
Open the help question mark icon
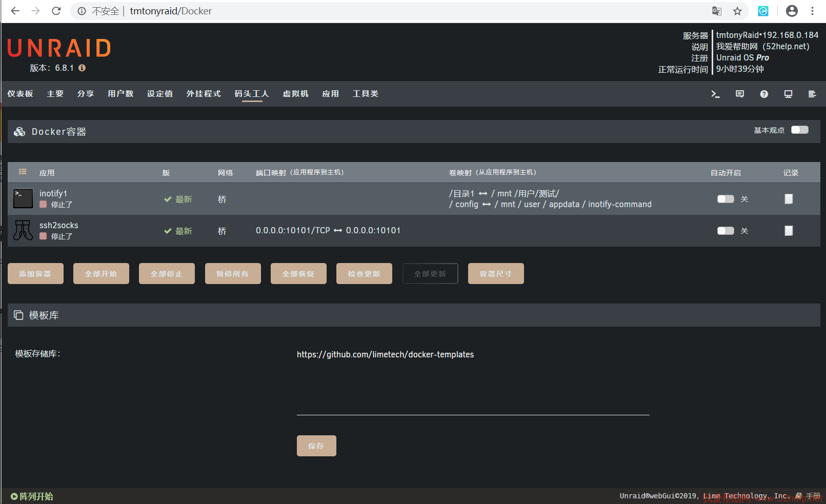(x=764, y=94)
